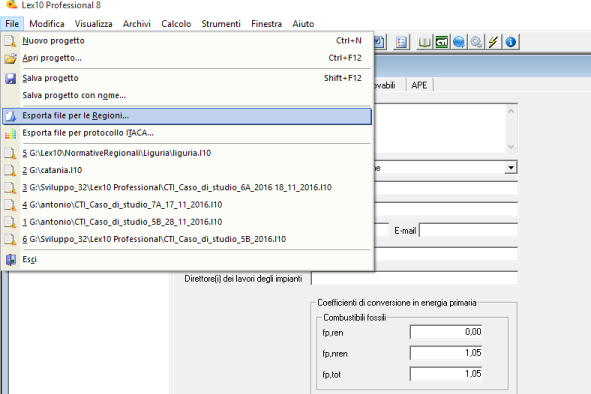Open the green book icon in toolbar
Viewport: 591px width, 394px height.
(425, 42)
